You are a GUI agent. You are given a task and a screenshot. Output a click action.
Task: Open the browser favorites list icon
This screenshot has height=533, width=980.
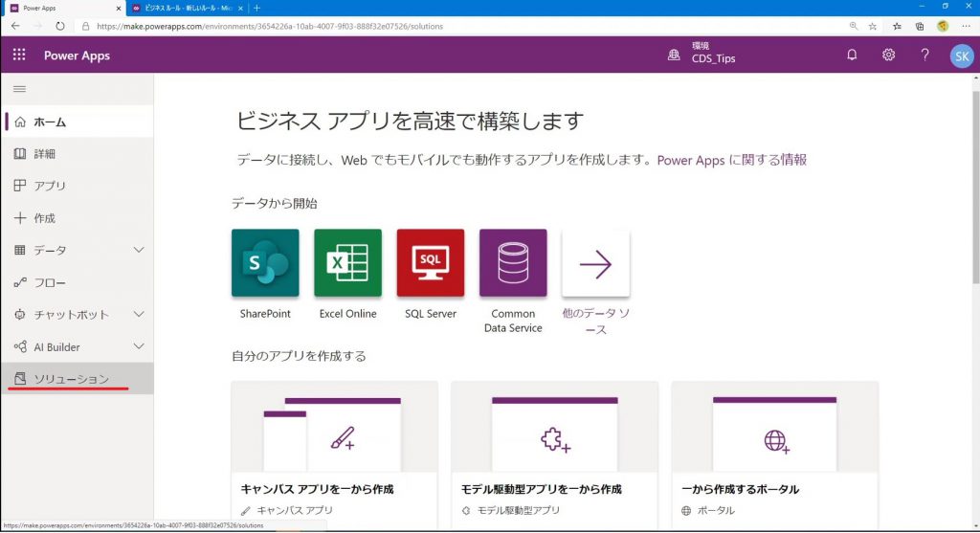[x=897, y=26]
